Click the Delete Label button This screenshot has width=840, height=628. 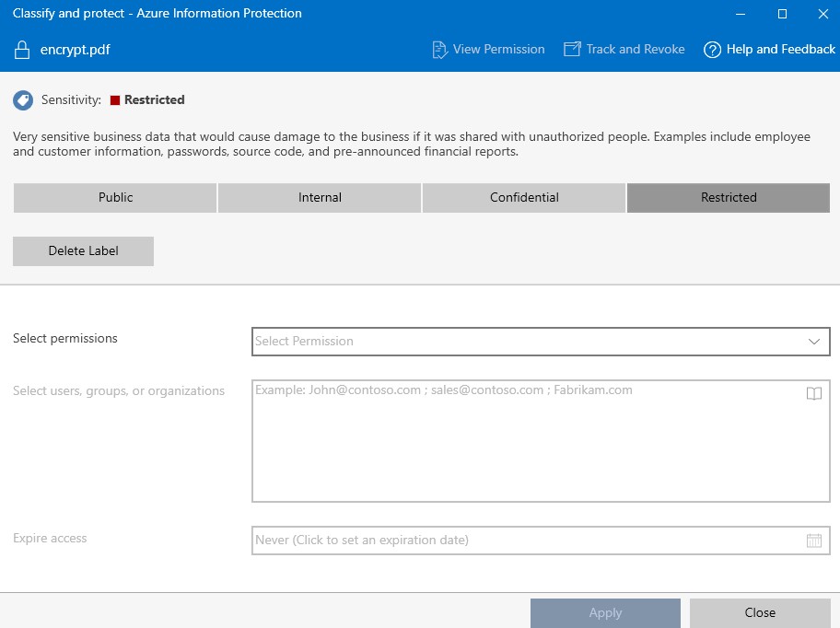[83, 251]
